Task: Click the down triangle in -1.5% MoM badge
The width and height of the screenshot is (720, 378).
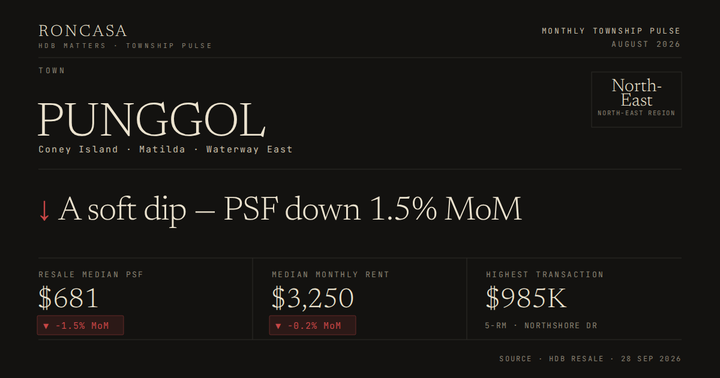Action: pyautogui.click(x=46, y=326)
